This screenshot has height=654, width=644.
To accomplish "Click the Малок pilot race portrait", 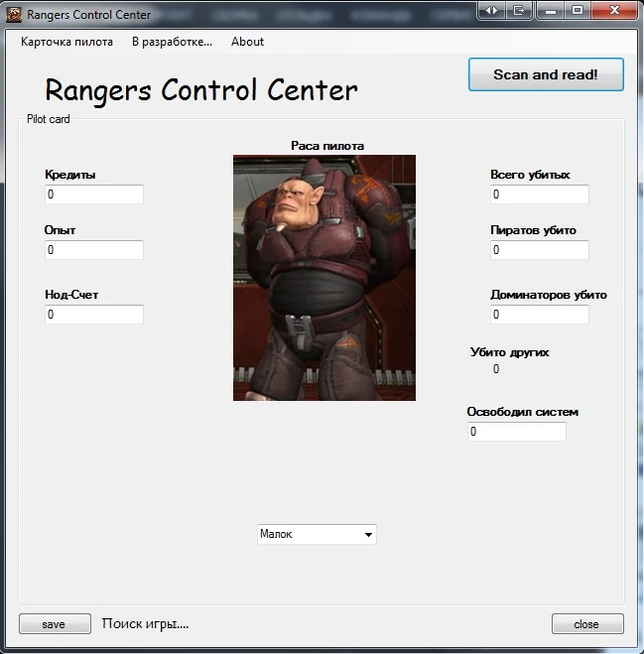I will pyautogui.click(x=324, y=278).
